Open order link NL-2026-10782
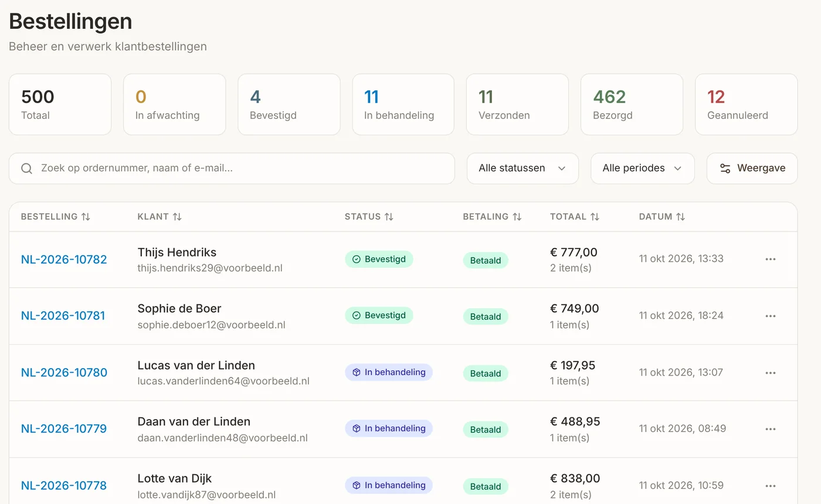 pos(64,260)
